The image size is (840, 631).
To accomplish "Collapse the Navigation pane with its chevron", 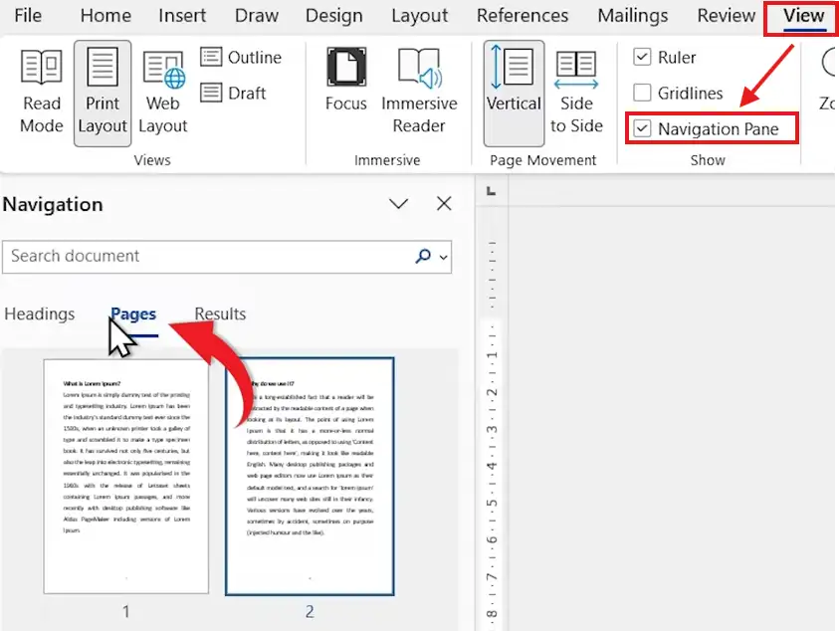I will (398, 204).
